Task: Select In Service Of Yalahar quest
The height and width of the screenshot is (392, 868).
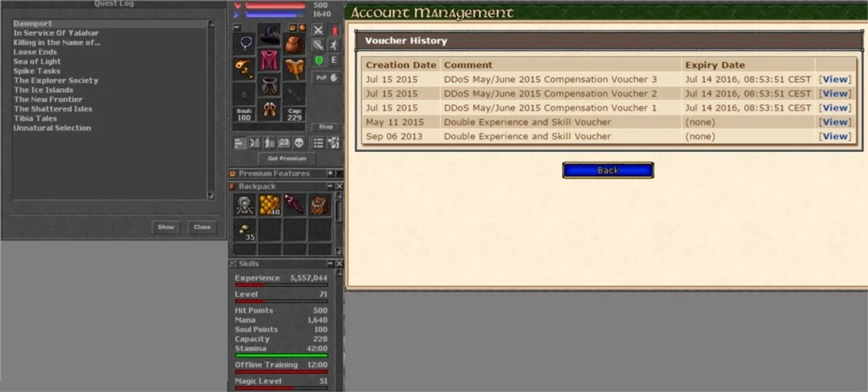Action: click(x=56, y=33)
